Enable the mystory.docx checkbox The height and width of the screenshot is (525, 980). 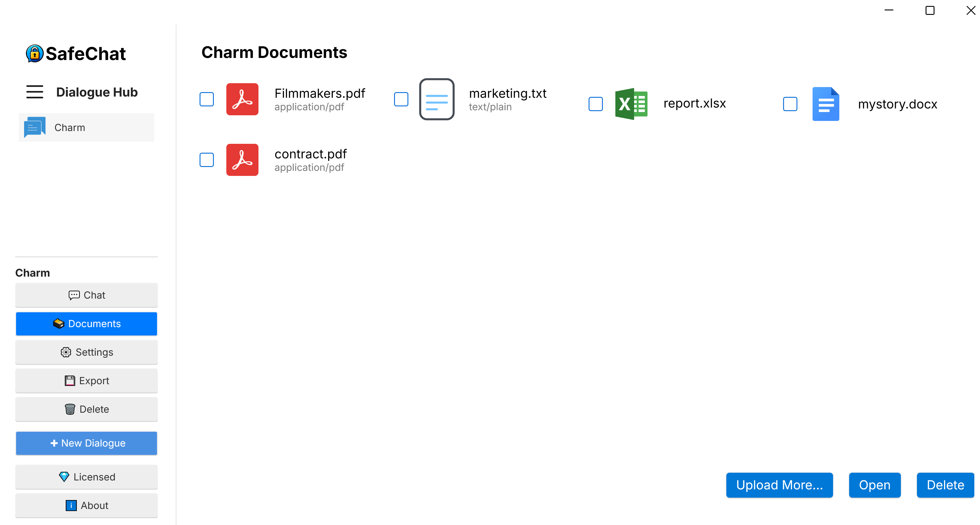(790, 104)
